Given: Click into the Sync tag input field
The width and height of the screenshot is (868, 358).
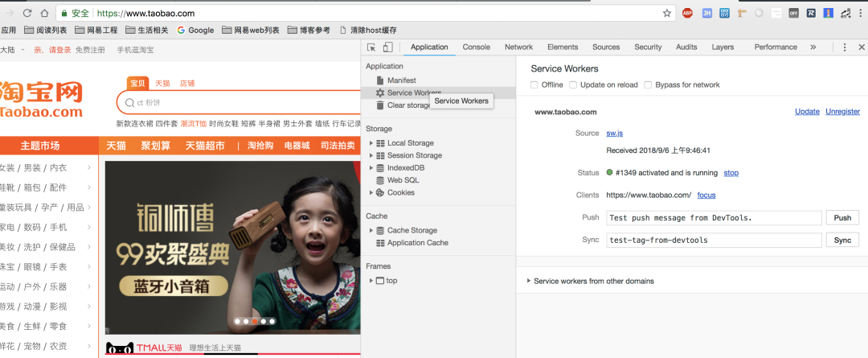Looking at the screenshot, I should click(x=714, y=241).
